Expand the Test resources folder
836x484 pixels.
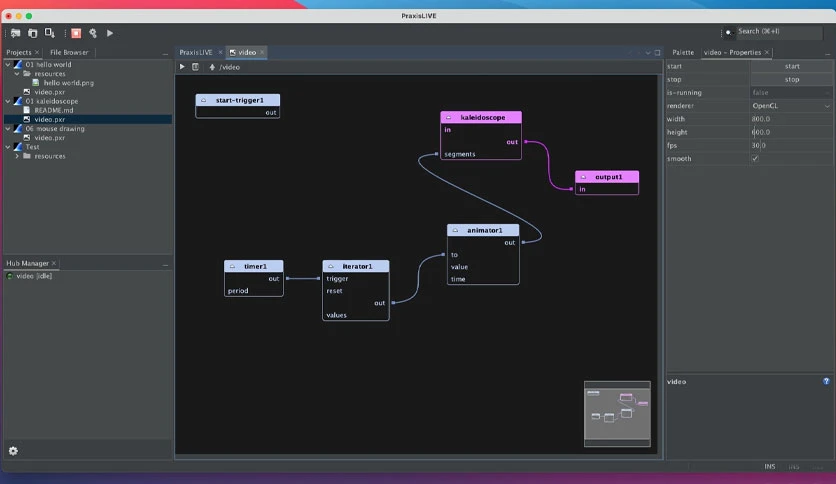pos(17,156)
